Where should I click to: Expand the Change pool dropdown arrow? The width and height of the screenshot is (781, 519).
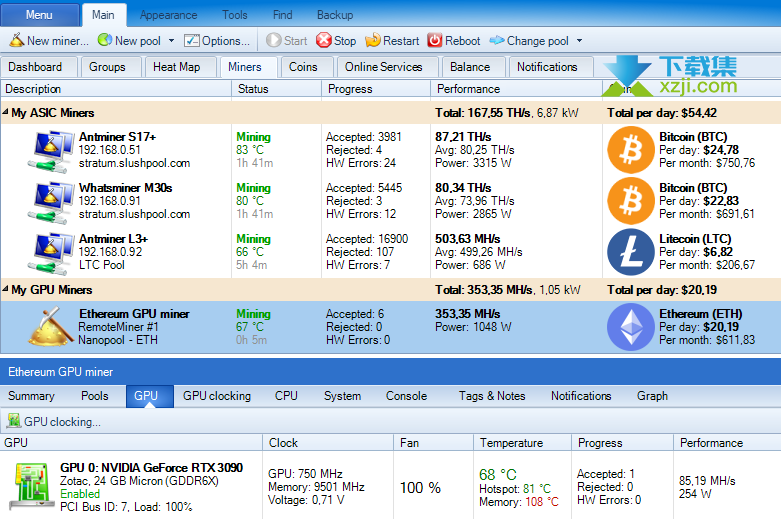579,41
